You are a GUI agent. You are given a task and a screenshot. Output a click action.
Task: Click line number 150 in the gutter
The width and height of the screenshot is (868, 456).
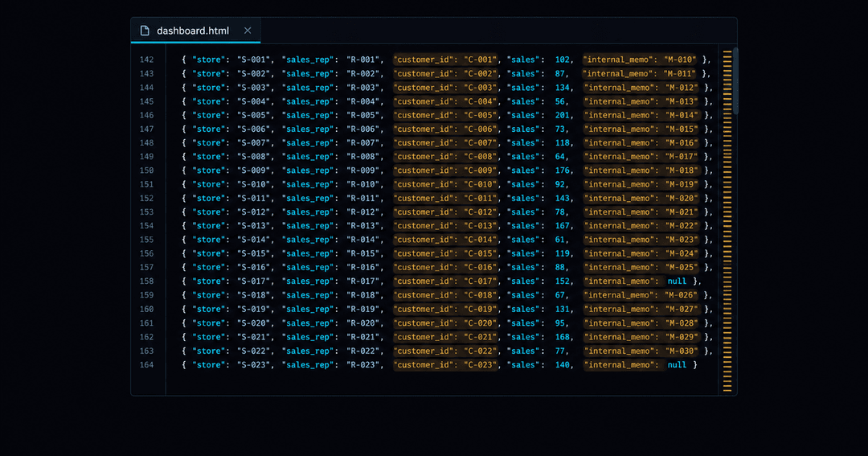[x=147, y=170]
